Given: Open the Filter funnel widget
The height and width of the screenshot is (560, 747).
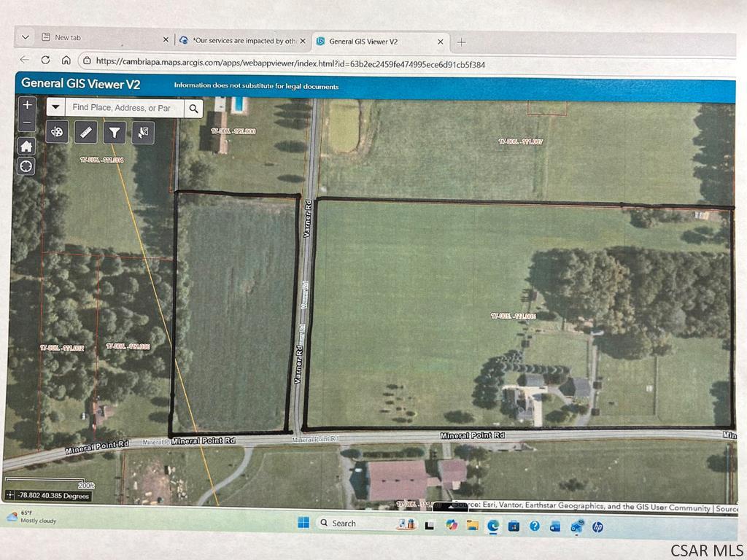Looking at the screenshot, I should (115, 133).
